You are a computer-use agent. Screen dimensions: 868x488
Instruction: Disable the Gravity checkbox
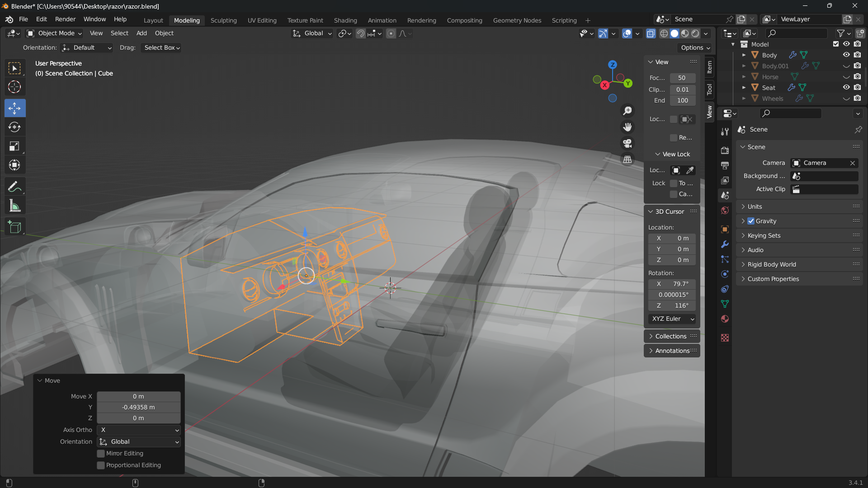point(751,221)
